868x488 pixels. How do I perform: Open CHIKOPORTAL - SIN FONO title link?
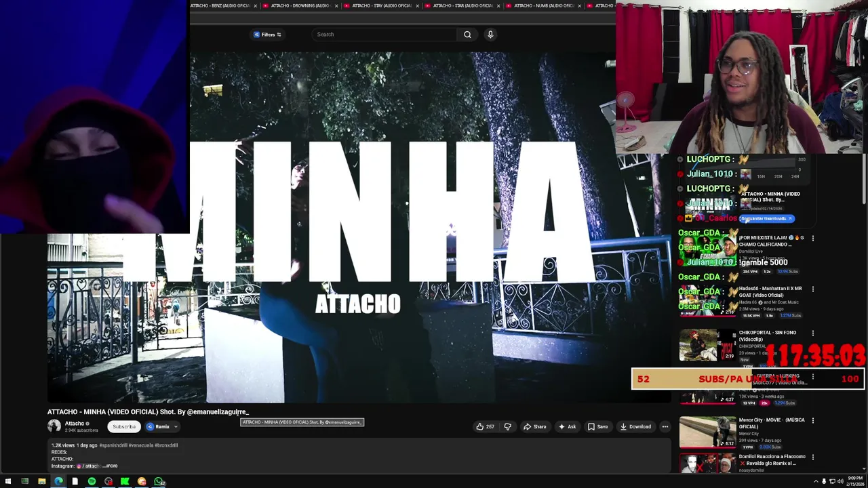[768, 335]
